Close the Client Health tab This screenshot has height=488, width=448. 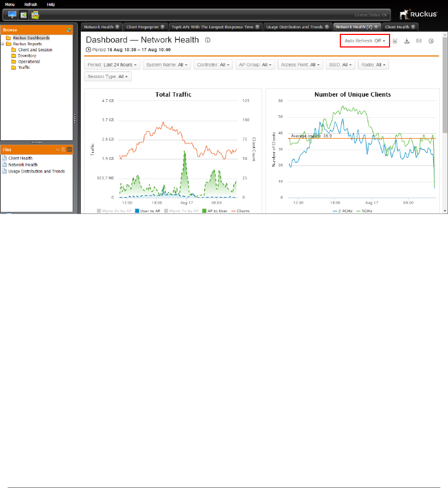pos(413,27)
